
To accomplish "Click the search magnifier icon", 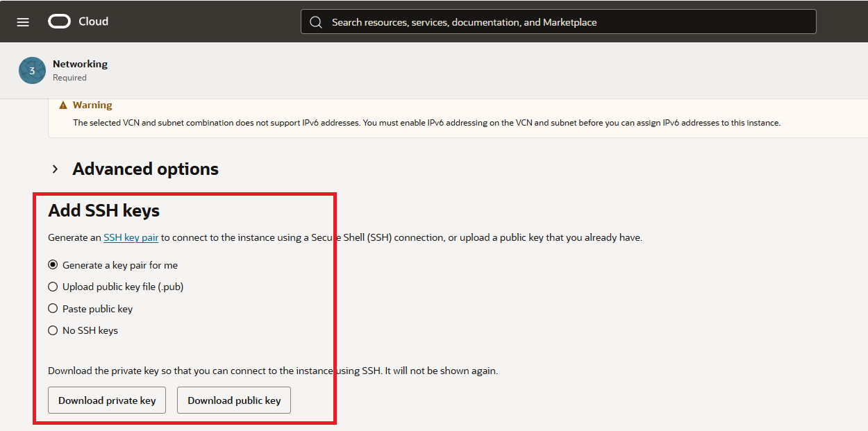I will tap(316, 22).
